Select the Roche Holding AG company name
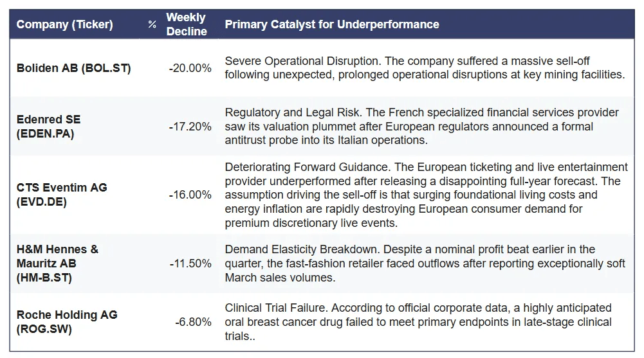The image size is (644, 358). [67, 314]
